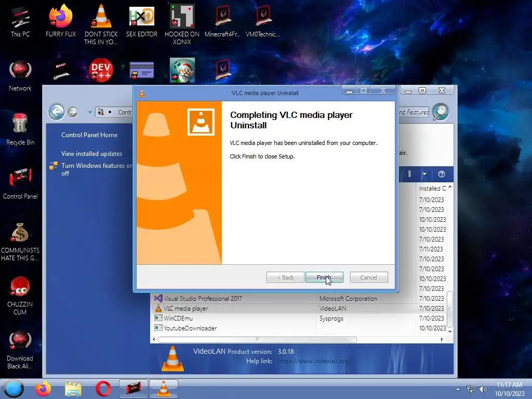Click the Back arrow in Control Panel
Screen dimensions: 532x399
(56, 112)
